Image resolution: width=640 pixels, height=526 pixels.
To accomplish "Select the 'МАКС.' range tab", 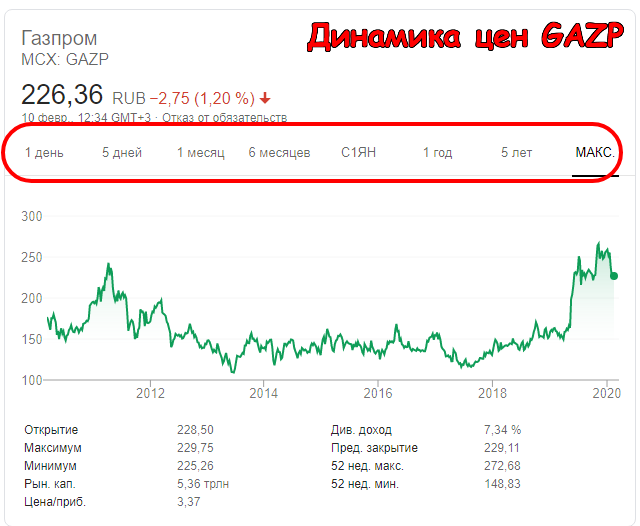I will pyautogui.click(x=595, y=153).
